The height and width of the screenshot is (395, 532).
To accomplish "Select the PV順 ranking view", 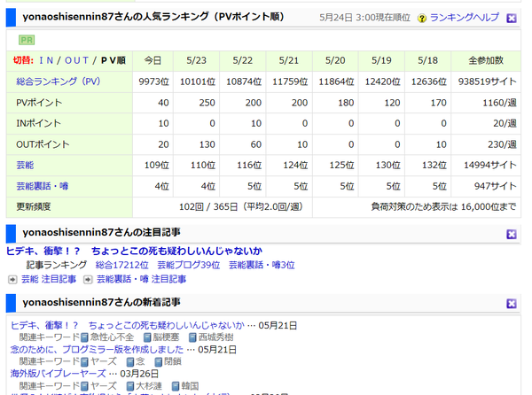I will 113,60.
